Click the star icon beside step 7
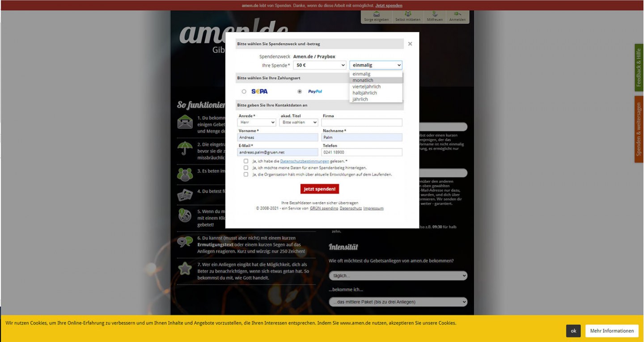 point(185,268)
